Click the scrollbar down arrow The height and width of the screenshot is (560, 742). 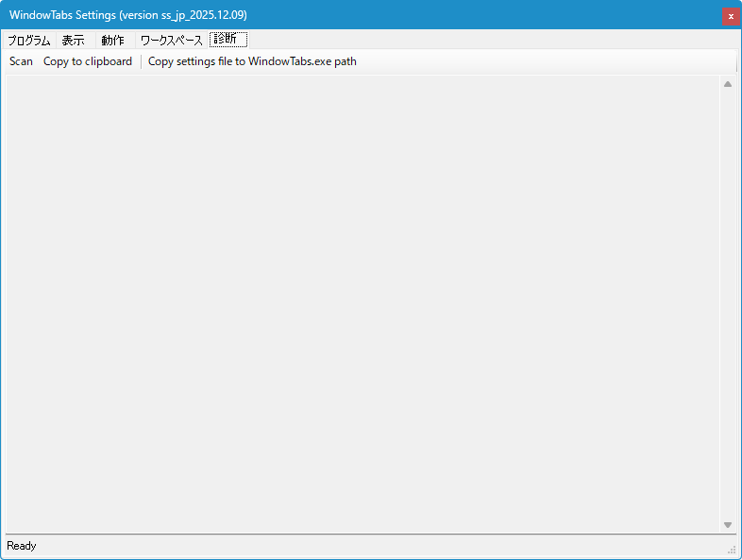[x=728, y=524]
